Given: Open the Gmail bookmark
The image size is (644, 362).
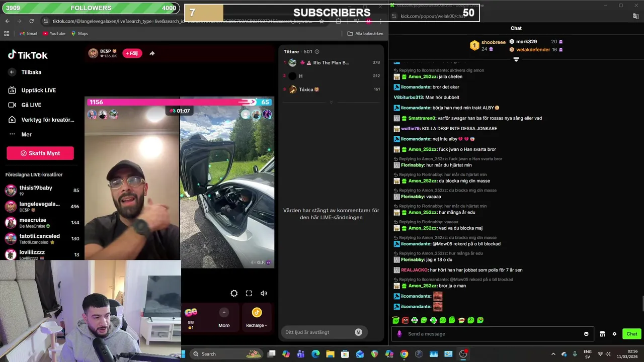Looking at the screenshot, I should click(28, 34).
